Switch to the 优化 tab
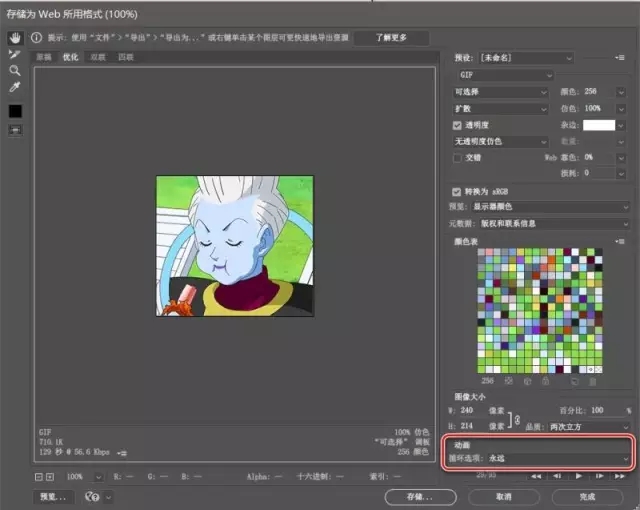Viewport: 640px width, 510px height. [70, 57]
